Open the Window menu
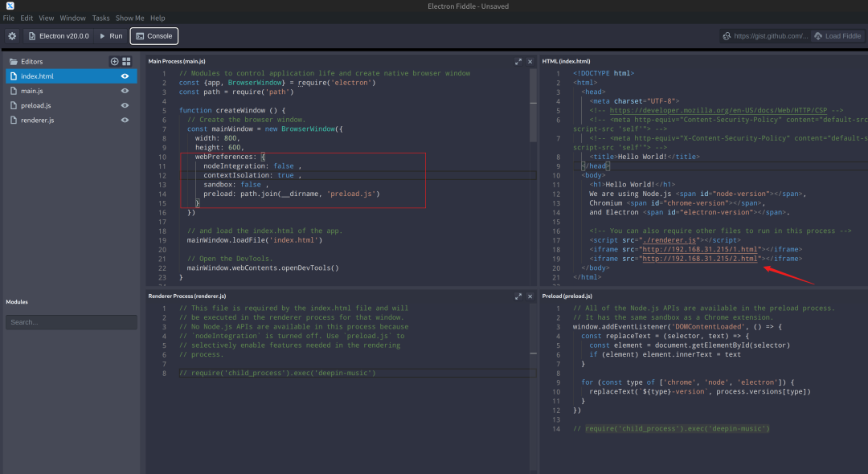The height and width of the screenshot is (474, 868). pos(72,18)
